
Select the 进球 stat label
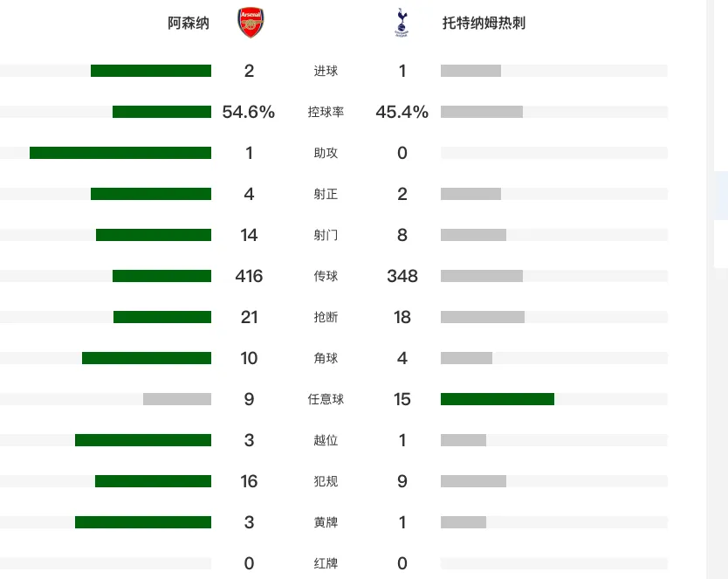pyautogui.click(x=326, y=71)
